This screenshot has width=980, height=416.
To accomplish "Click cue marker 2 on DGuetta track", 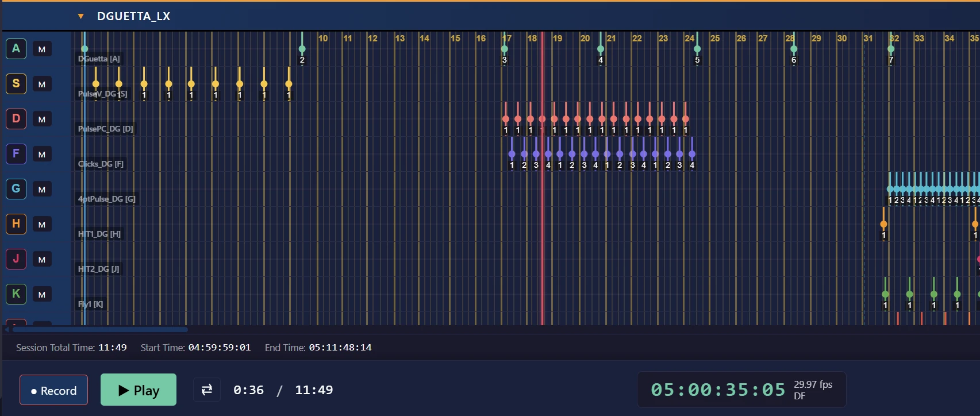I will pyautogui.click(x=302, y=49).
